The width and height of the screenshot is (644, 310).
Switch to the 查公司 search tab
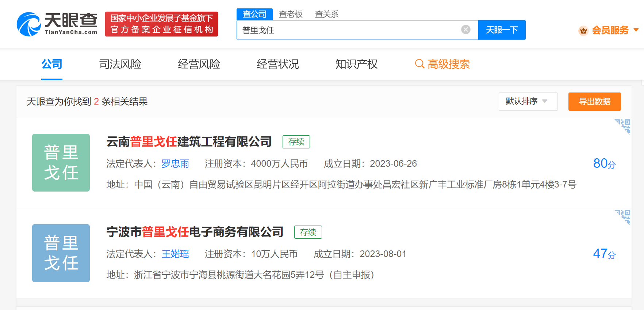coord(254,14)
